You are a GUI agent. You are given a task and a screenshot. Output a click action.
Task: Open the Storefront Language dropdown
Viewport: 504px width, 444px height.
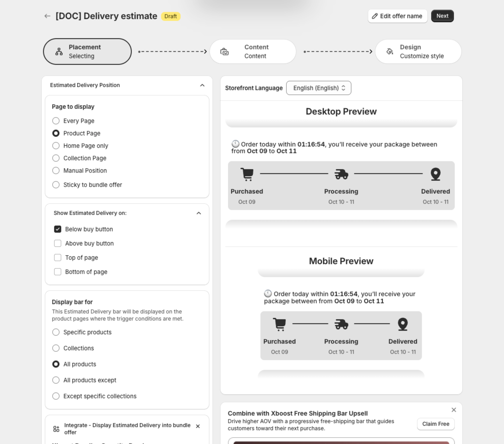[319, 88]
